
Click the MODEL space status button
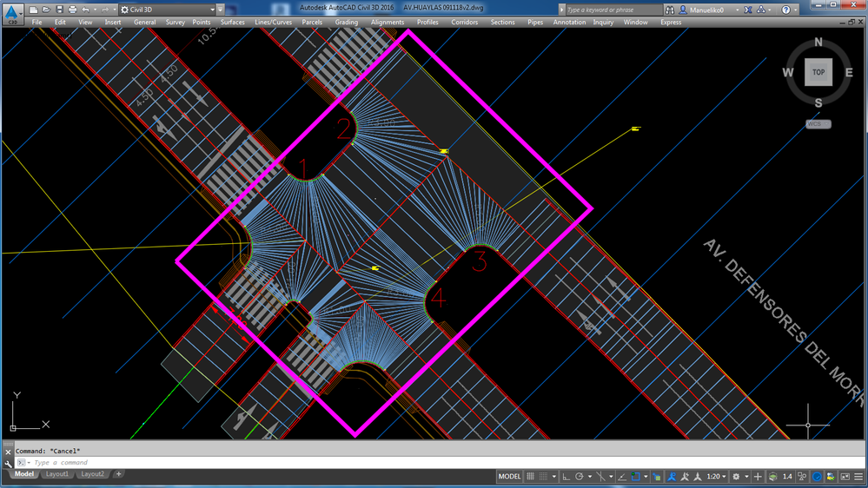click(x=509, y=477)
